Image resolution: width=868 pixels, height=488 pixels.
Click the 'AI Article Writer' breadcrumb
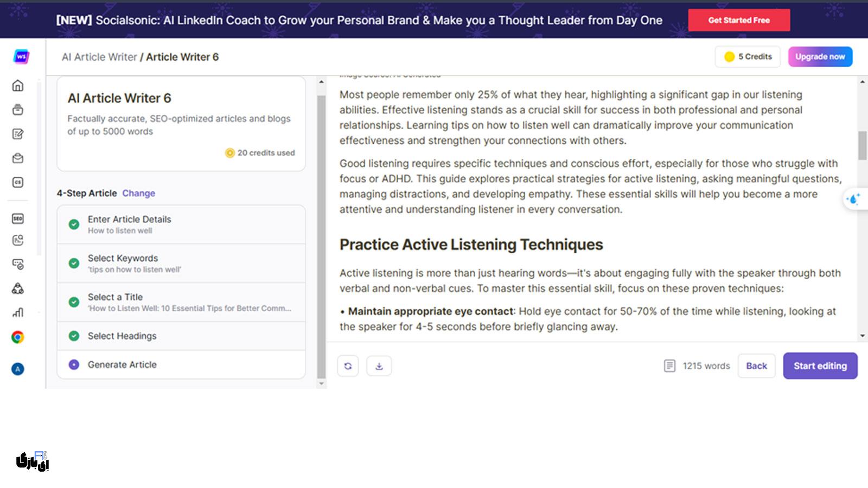coord(99,57)
